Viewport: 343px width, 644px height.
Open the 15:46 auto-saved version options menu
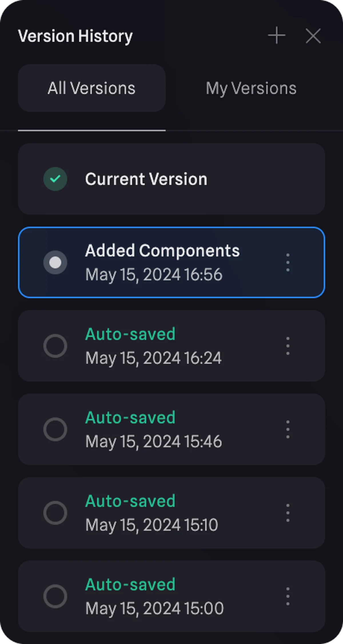click(x=288, y=429)
